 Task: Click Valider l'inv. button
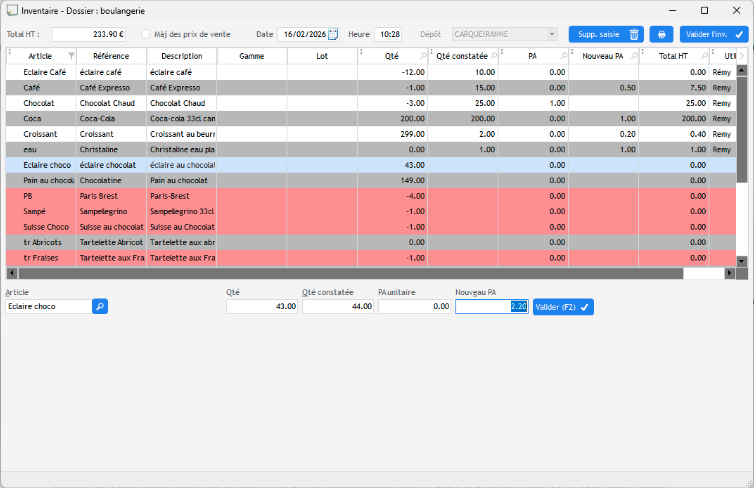point(714,34)
